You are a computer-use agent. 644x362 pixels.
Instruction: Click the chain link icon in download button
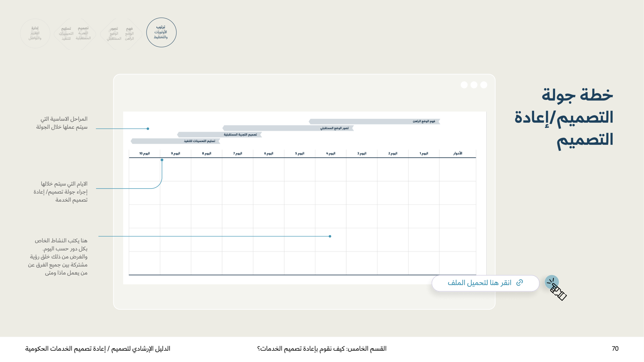(520, 283)
